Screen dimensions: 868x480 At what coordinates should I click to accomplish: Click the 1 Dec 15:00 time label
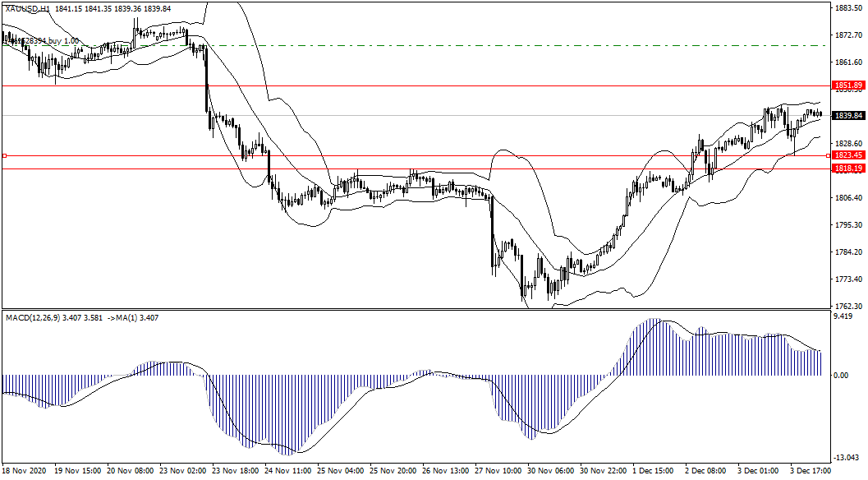point(653,472)
